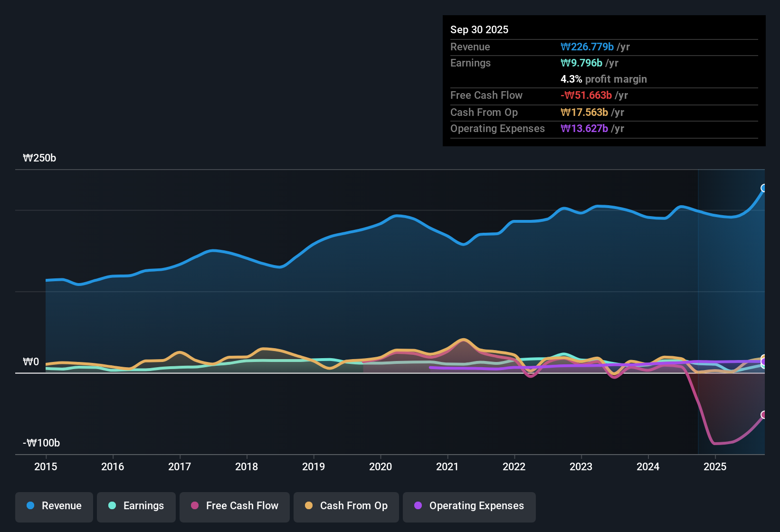Select the Free Cash Flow endpoint marker
Viewport: 780px width, 532px height.
[x=764, y=415]
